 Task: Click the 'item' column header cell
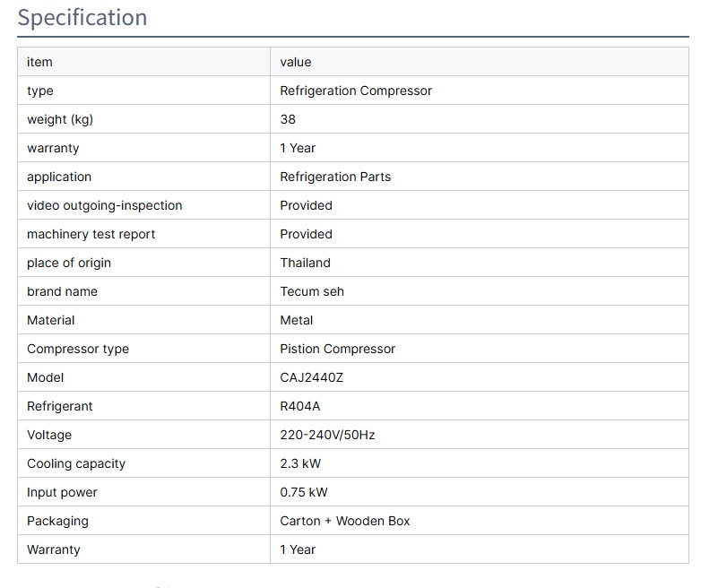click(40, 62)
